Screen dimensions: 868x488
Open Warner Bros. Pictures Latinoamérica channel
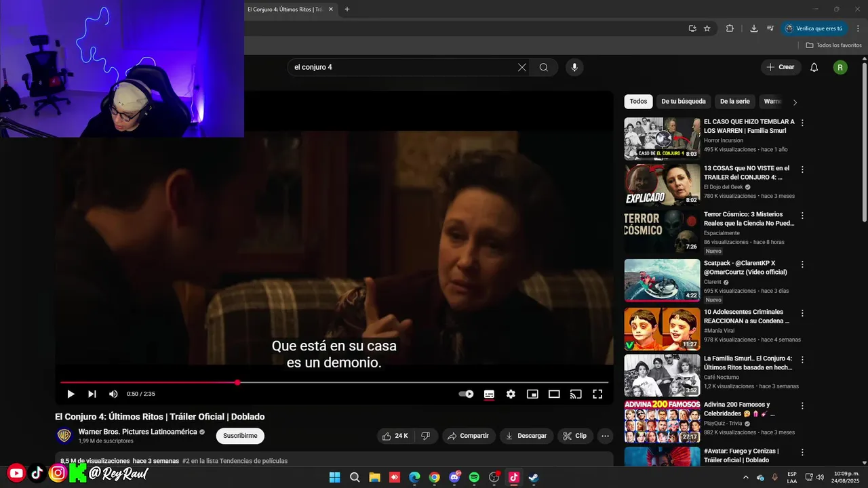pos(138,432)
